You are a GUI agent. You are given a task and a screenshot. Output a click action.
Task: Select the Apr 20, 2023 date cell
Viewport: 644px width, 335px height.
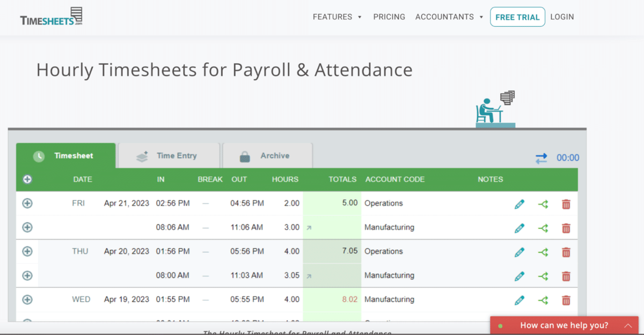click(x=127, y=251)
